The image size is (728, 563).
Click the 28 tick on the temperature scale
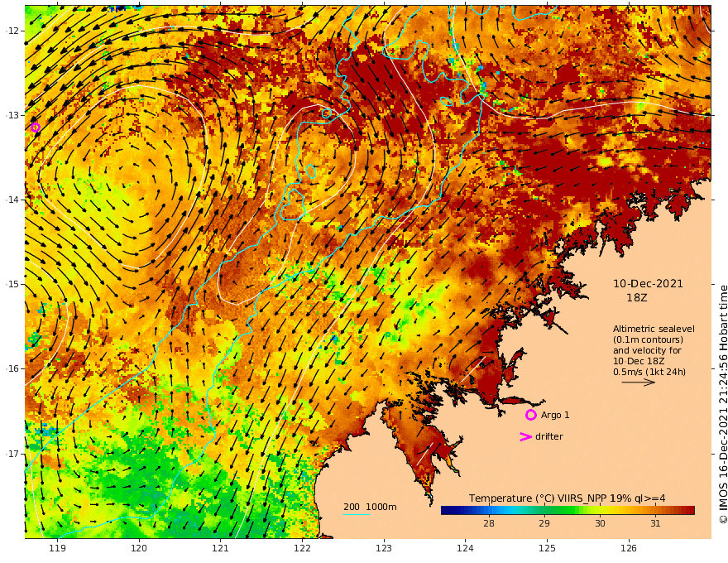(x=488, y=523)
